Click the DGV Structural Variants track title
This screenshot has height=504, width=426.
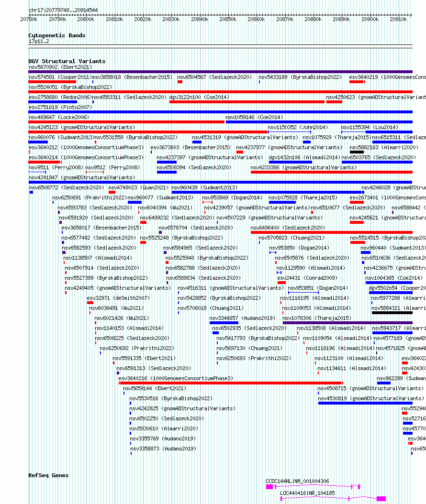pyautogui.click(x=67, y=61)
